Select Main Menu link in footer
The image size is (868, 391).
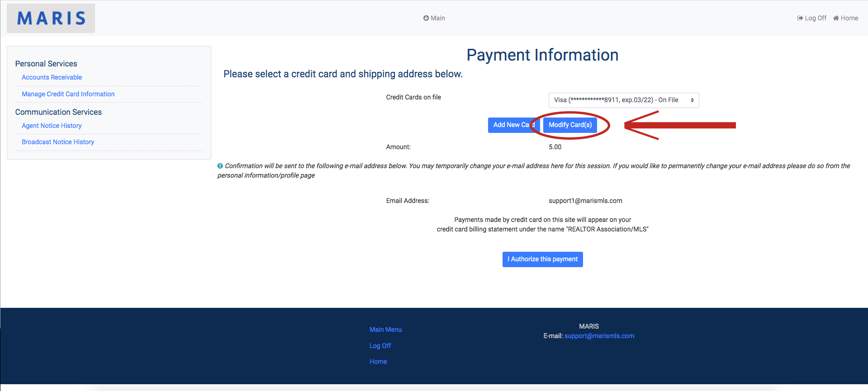[x=385, y=330]
